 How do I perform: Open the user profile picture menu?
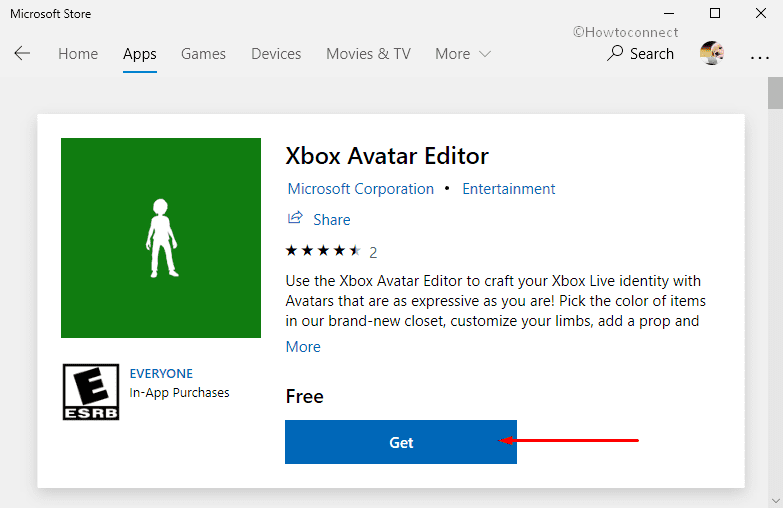tap(712, 53)
